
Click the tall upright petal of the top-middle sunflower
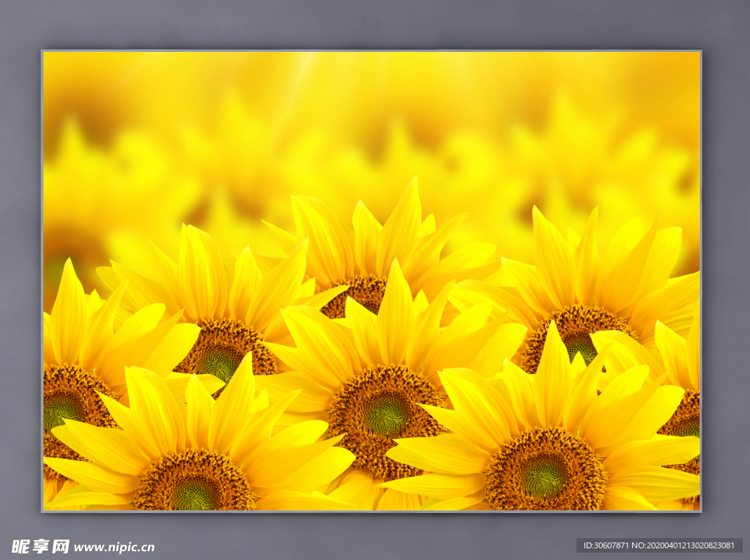402,220
